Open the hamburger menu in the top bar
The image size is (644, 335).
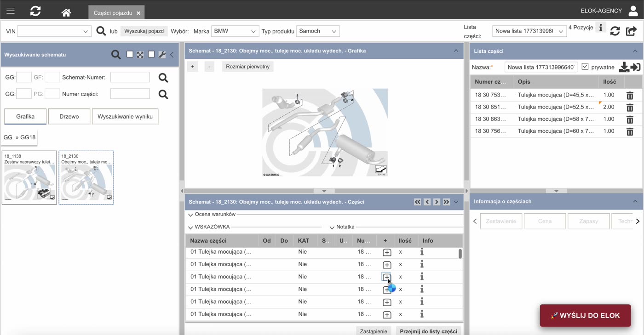pos(11,11)
